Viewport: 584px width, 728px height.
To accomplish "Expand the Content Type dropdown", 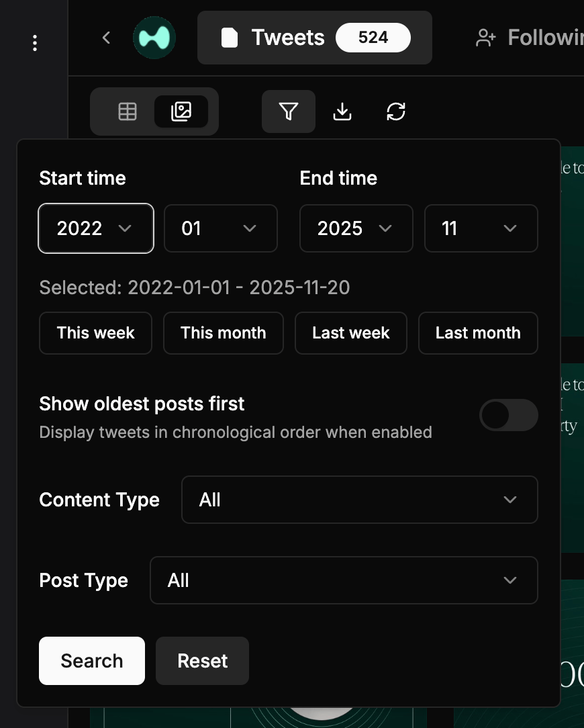I will tap(359, 500).
